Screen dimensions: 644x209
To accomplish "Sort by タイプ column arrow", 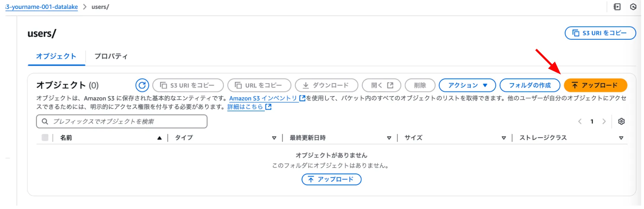I will point(274,138).
